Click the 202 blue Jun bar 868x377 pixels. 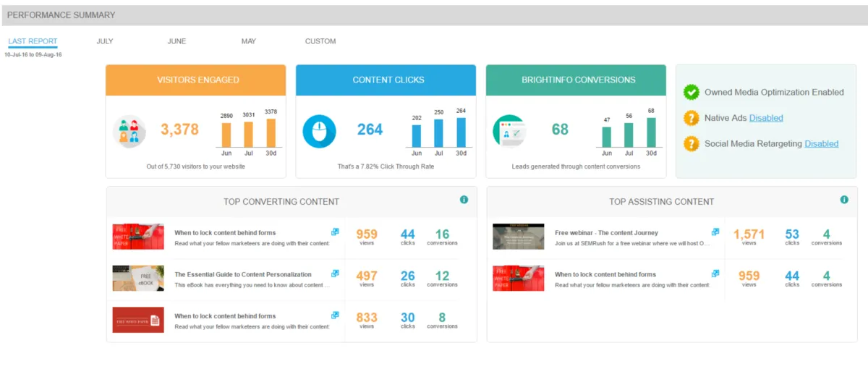click(x=417, y=136)
